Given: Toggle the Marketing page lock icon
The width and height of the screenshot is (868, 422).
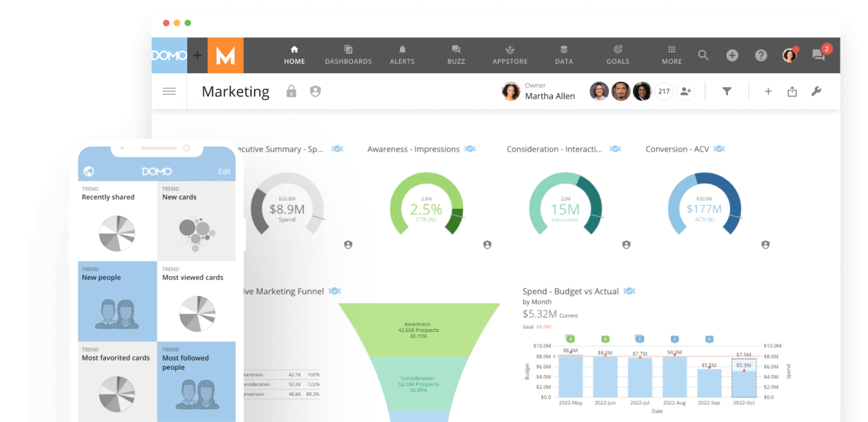Looking at the screenshot, I should tap(291, 91).
